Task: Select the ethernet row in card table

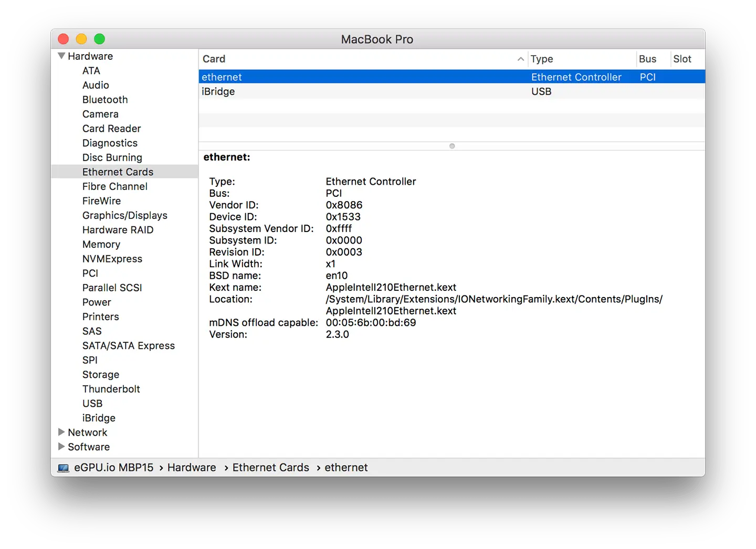Action: pos(451,77)
